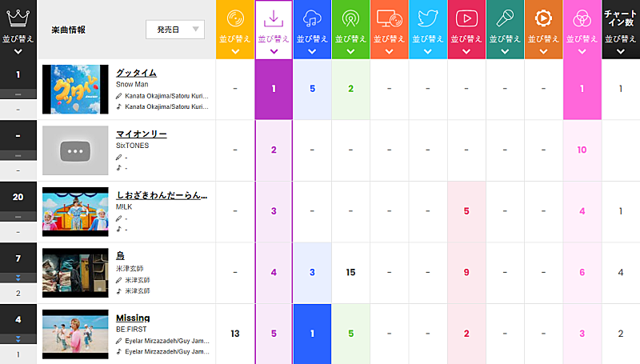Click the orange gear play icon
The image size is (640, 364).
[x=543, y=18]
